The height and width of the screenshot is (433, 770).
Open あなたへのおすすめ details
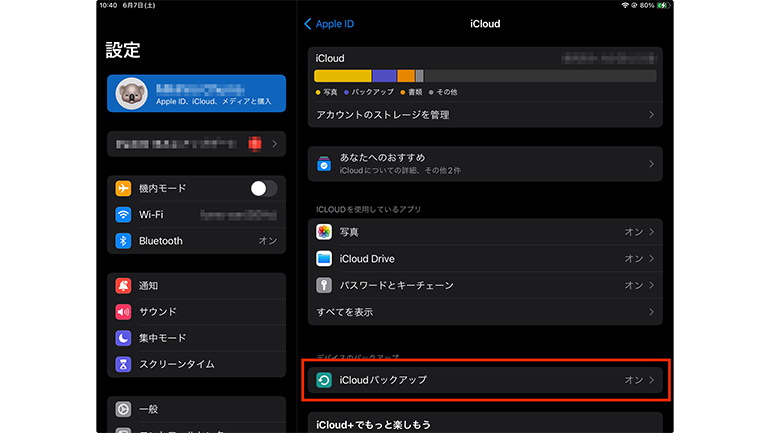point(485,164)
